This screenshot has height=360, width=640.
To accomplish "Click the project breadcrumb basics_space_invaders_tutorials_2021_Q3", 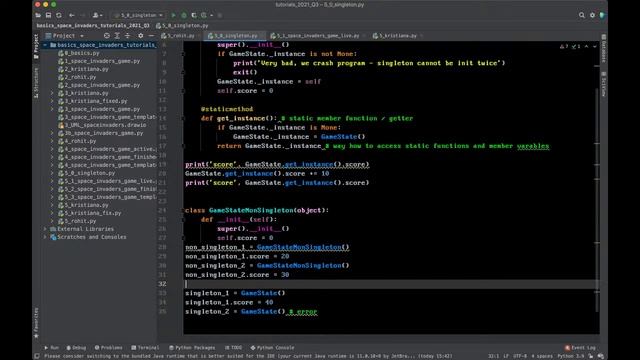I will click(93, 26).
